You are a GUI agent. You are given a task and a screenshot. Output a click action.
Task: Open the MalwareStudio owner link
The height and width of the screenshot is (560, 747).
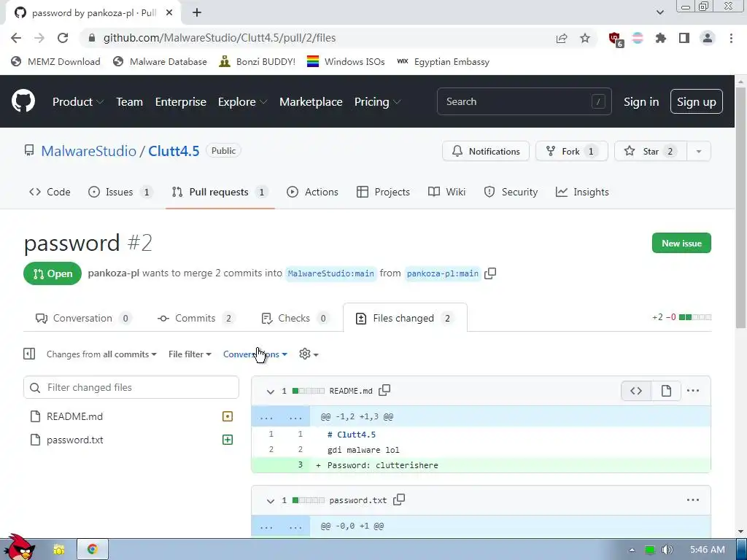[88, 151]
